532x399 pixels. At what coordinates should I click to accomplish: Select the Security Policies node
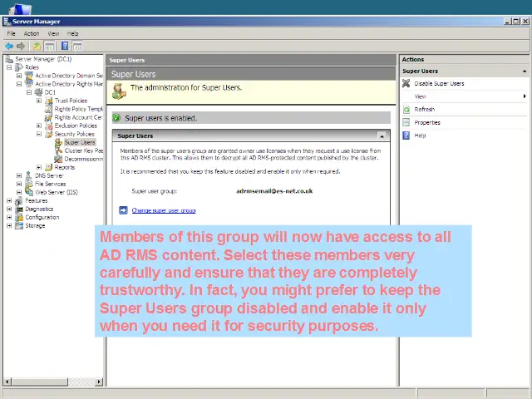coord(75,134)
